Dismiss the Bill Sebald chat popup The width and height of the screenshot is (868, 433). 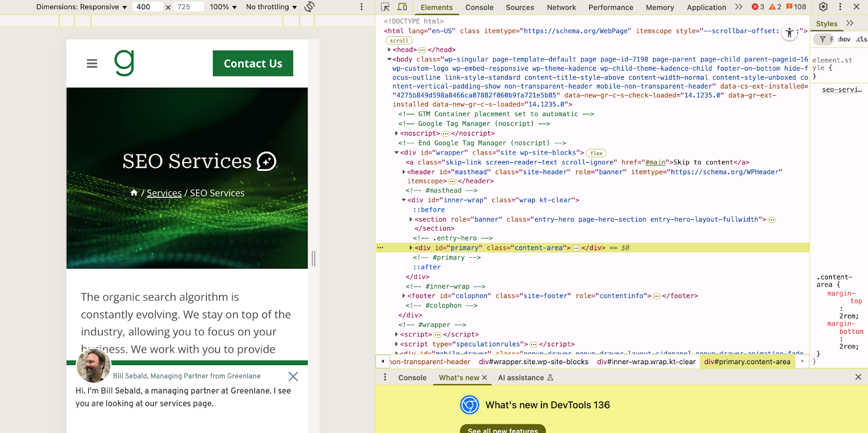[x=293, y=377]
